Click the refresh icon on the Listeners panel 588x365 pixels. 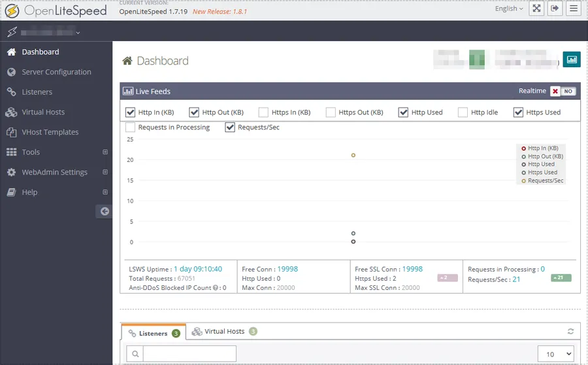point(570,331)
